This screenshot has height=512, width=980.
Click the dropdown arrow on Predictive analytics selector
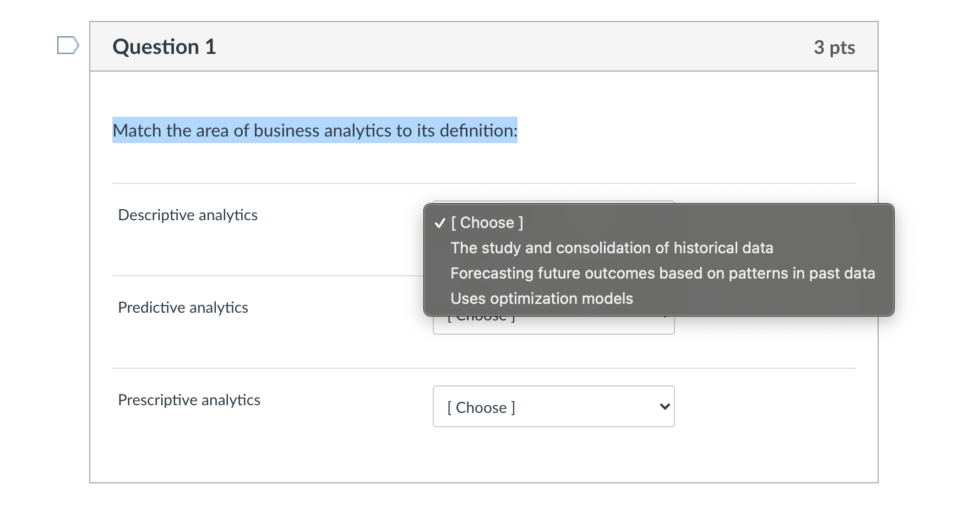663,315
